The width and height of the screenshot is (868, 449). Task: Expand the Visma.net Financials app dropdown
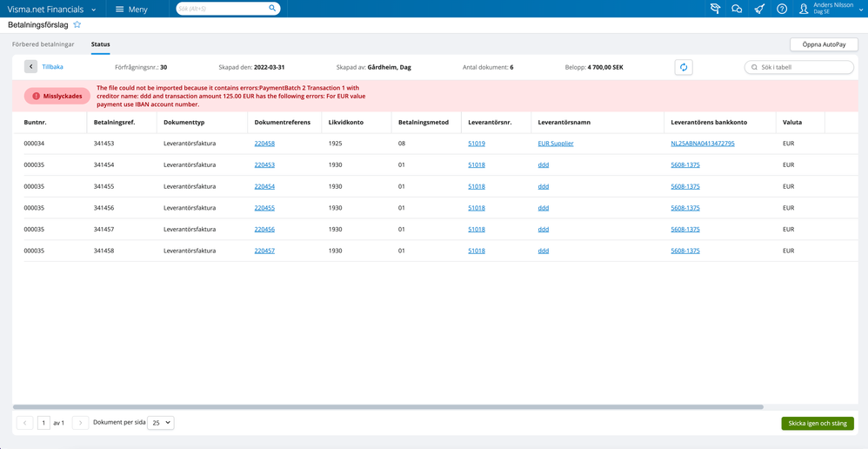[x=94, y=10]
